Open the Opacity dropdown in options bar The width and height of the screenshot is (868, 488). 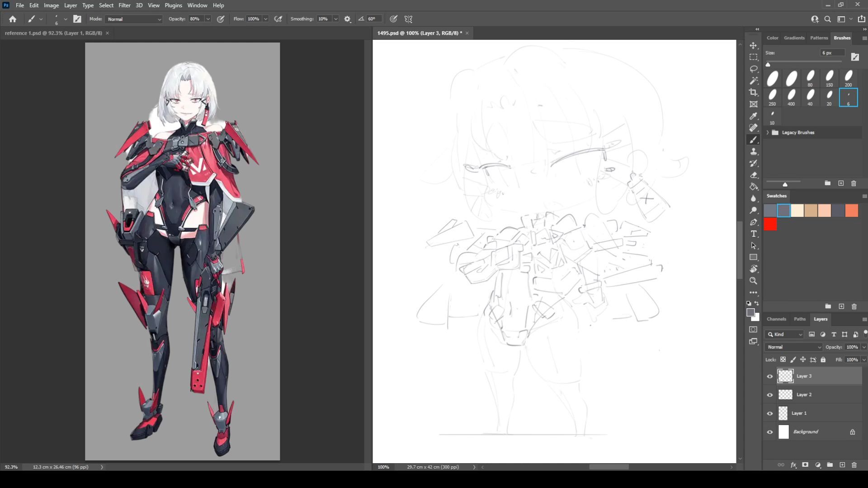(208, 19)
